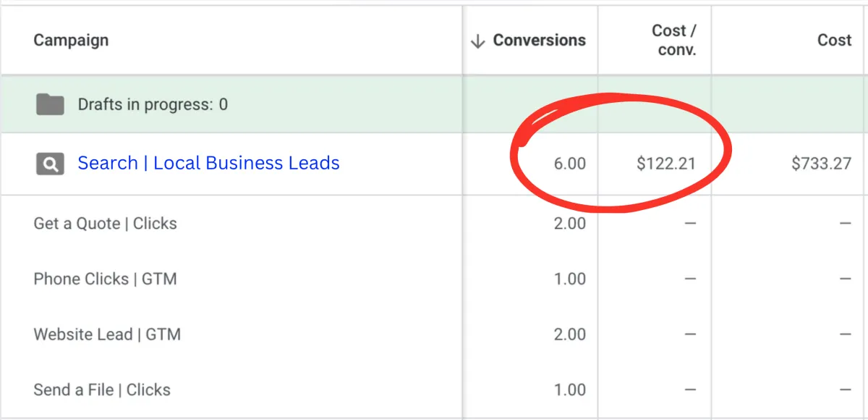Click the 2.00 conversions for Get a Quote
Screen dimensions: 868x420
click(x=569, y=224)
